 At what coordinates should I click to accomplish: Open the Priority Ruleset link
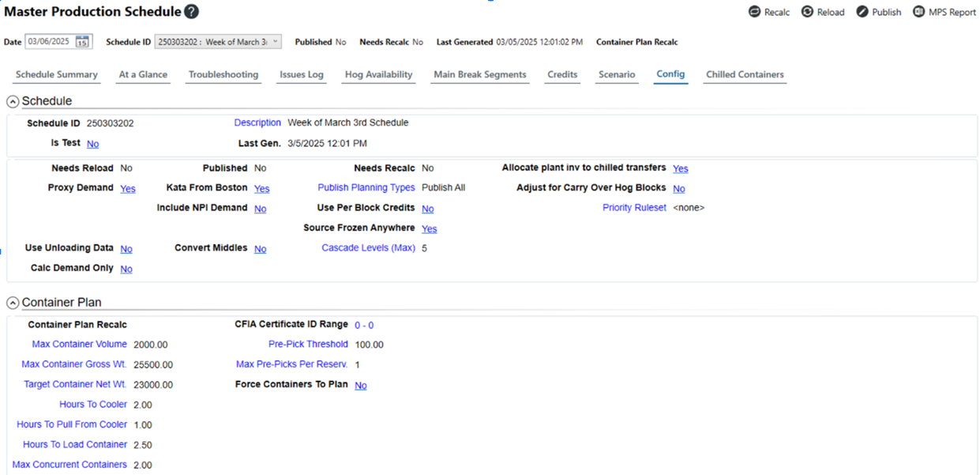634,208
